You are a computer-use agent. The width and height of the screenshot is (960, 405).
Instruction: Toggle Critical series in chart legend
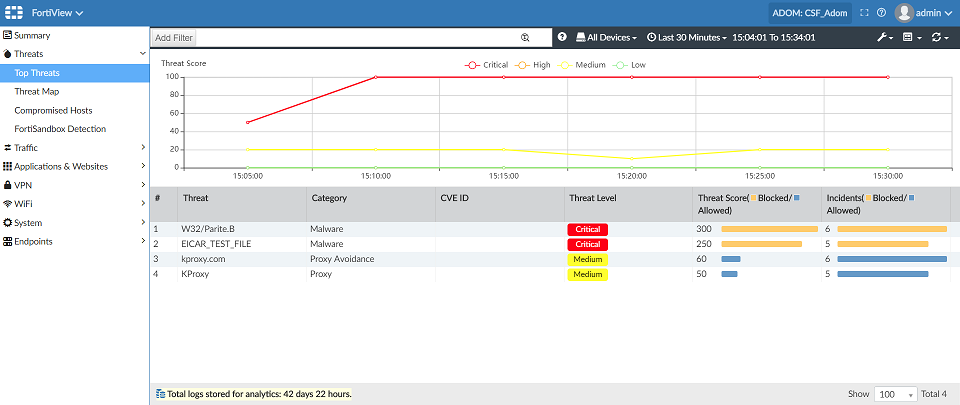(487, 65)
